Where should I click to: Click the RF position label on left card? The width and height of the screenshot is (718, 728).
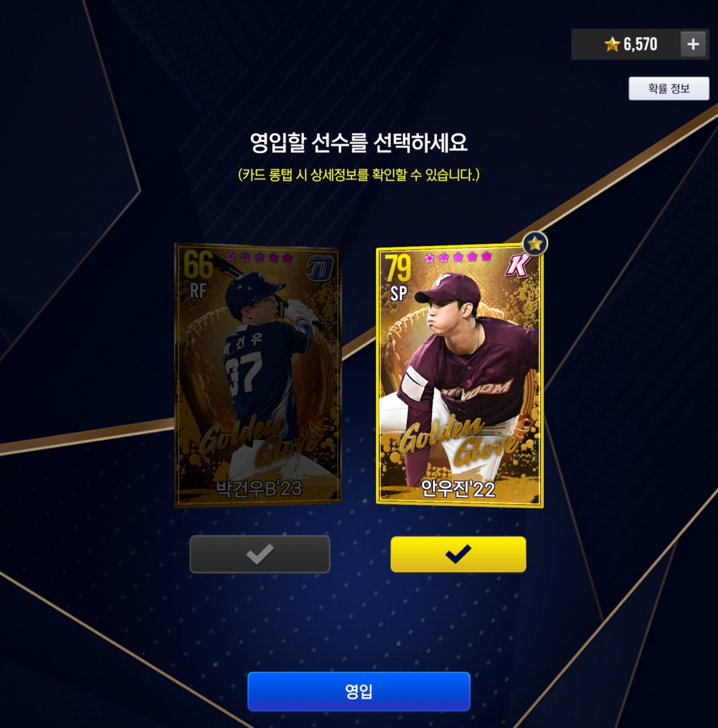point(198,291)
